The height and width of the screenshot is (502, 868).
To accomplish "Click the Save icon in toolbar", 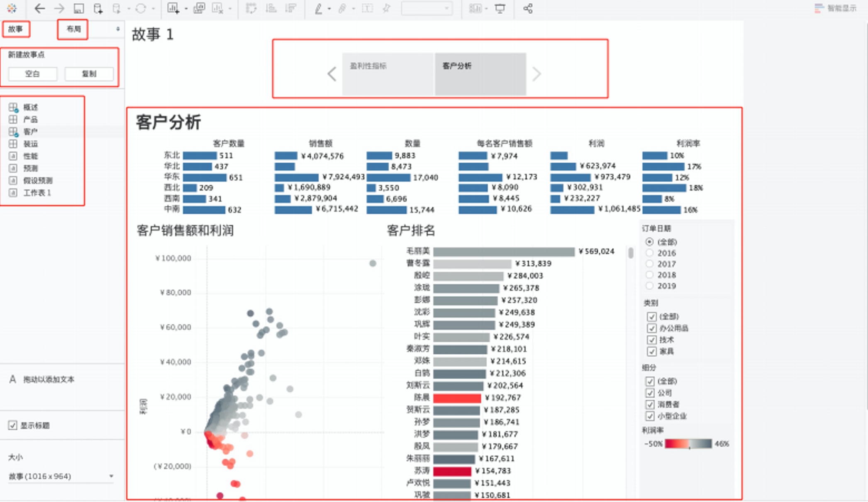I will tap(78, 9).
